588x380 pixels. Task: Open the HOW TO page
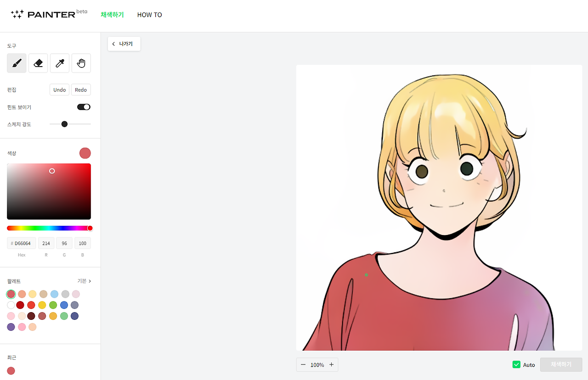(149, 14)
